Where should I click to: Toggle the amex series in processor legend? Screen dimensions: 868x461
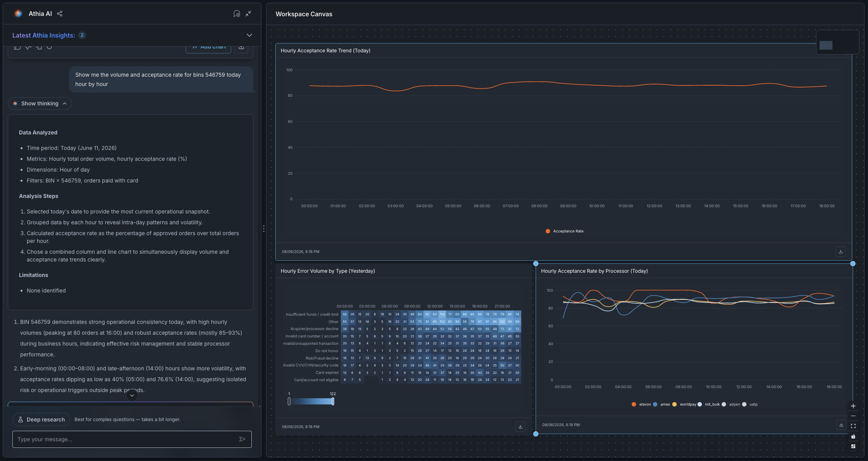click(x=661, y=404)
